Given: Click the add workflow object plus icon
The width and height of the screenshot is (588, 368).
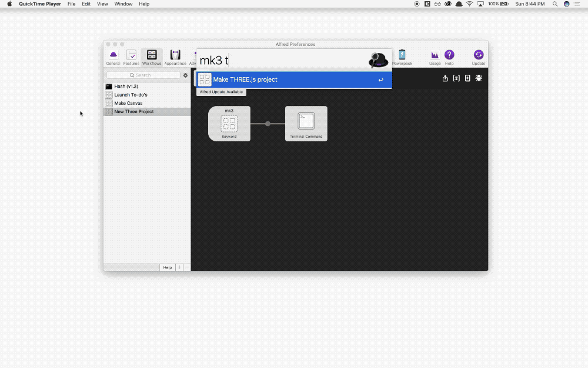Looking at the screenshot, I should (x=467, y=78).
